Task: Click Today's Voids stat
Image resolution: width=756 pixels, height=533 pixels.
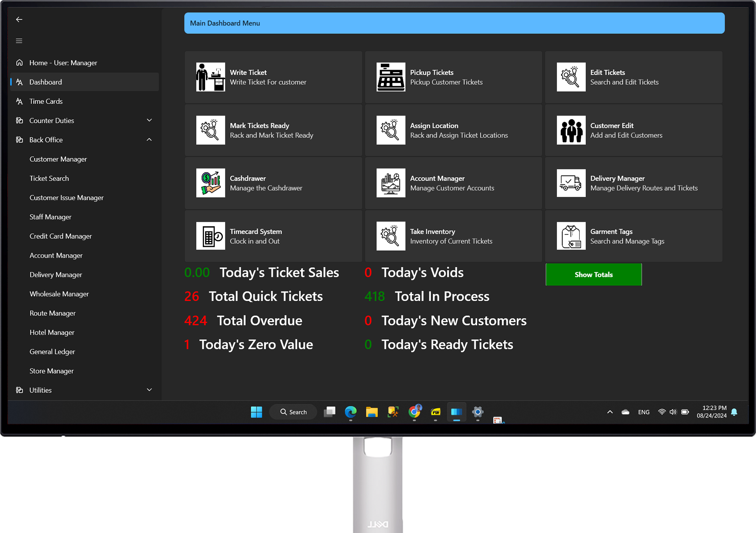Action: coord(414,272)
